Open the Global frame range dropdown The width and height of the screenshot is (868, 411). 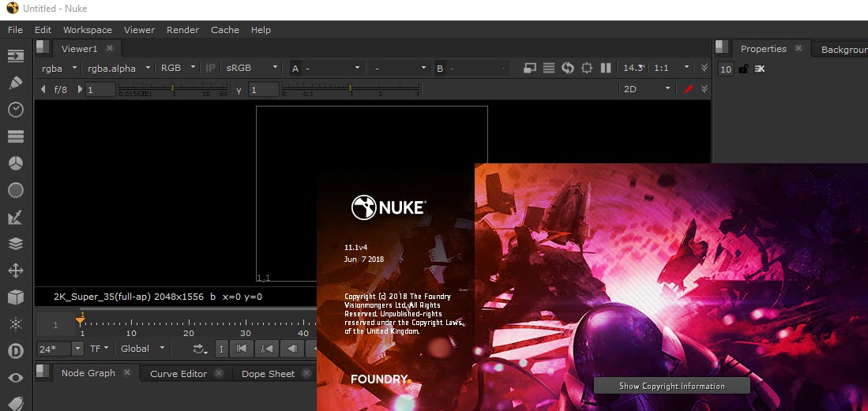coord(142,349)
